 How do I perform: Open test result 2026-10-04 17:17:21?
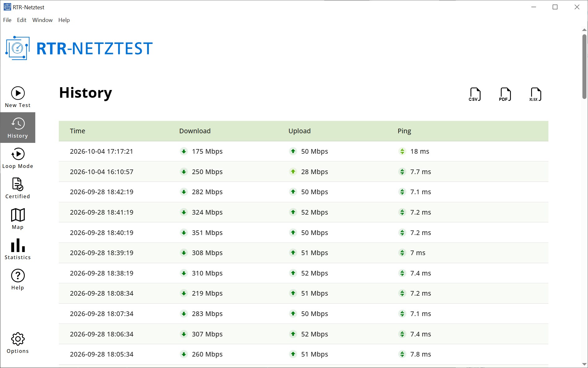303,151
